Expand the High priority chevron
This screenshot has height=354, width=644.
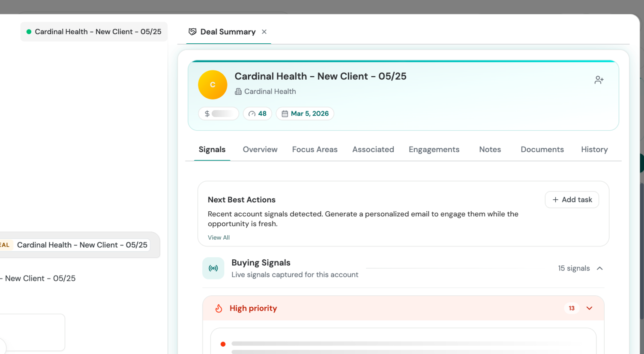(590, 308)
